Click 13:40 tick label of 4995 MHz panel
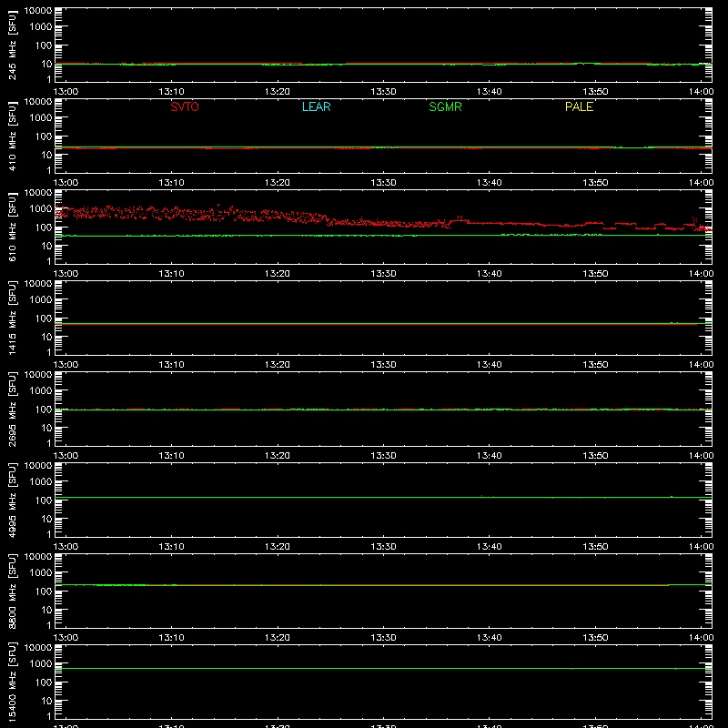Viewport: 728px width, 728px height. (490, 547)
